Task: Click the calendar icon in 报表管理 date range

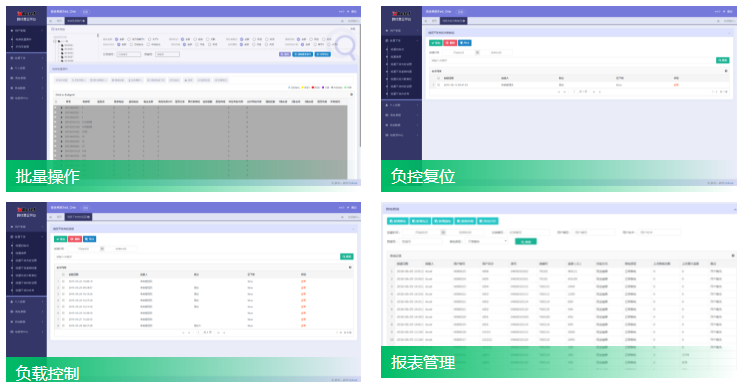Action: (443, 233)
